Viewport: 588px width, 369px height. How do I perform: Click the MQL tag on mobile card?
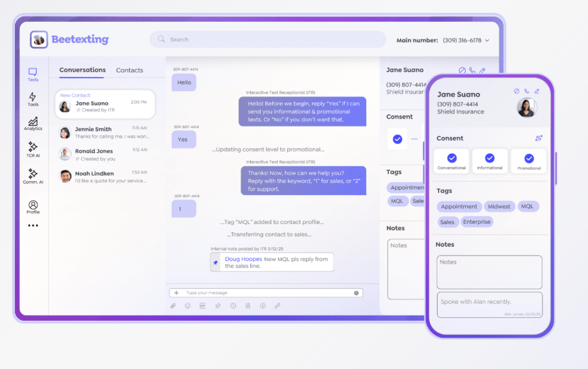[x=527, y=207]
